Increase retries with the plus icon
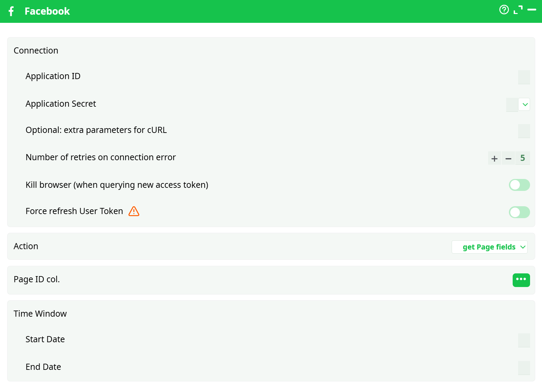The image size is (542, 392). pos(494,159)
